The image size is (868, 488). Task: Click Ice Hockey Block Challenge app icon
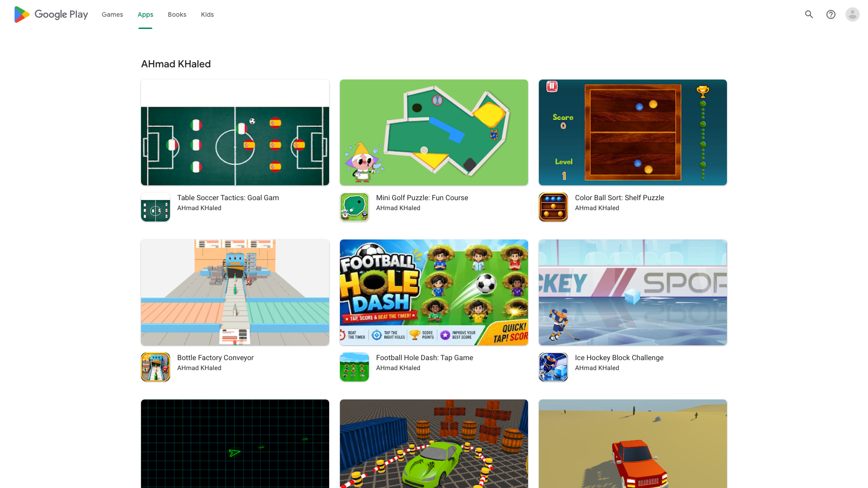click(x=553, y=367)
